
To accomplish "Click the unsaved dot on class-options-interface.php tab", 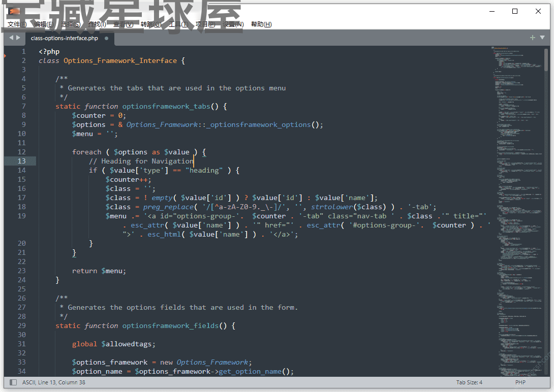I will pyautogui.click(x=106, y=38).
